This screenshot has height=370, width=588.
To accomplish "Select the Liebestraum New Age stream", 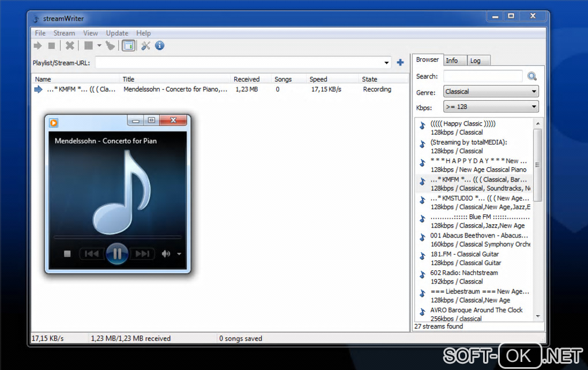I will [x=474, y=296].
